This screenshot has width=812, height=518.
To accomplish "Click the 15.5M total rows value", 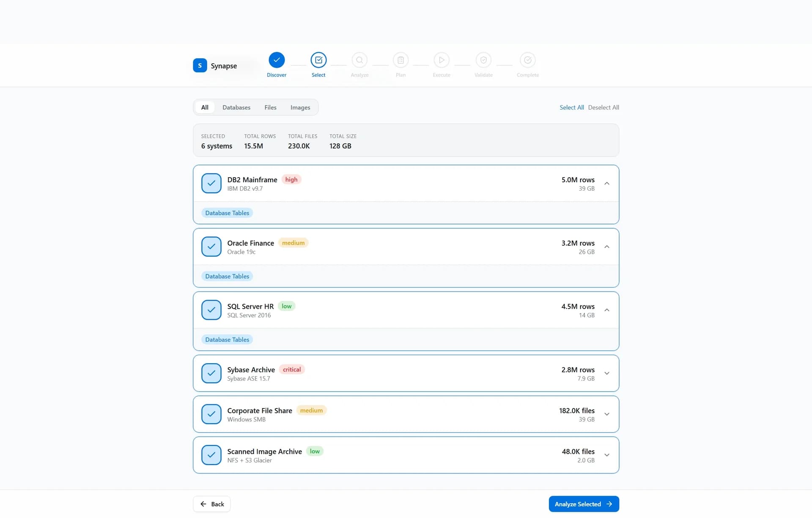I will click(253, 146).
